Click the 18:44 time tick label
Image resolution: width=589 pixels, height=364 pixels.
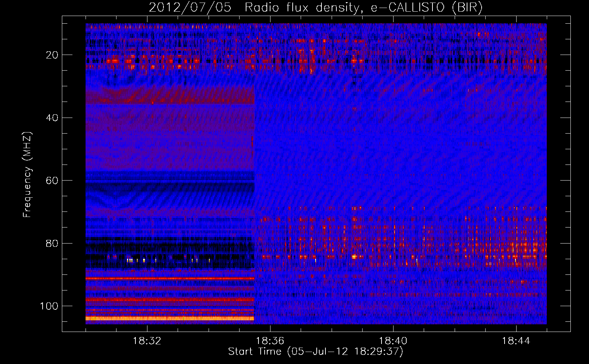(516, 341)
